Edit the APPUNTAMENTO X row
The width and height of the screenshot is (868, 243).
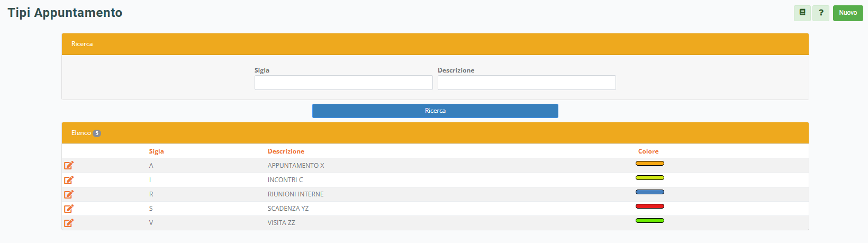[x=69, y=166]
